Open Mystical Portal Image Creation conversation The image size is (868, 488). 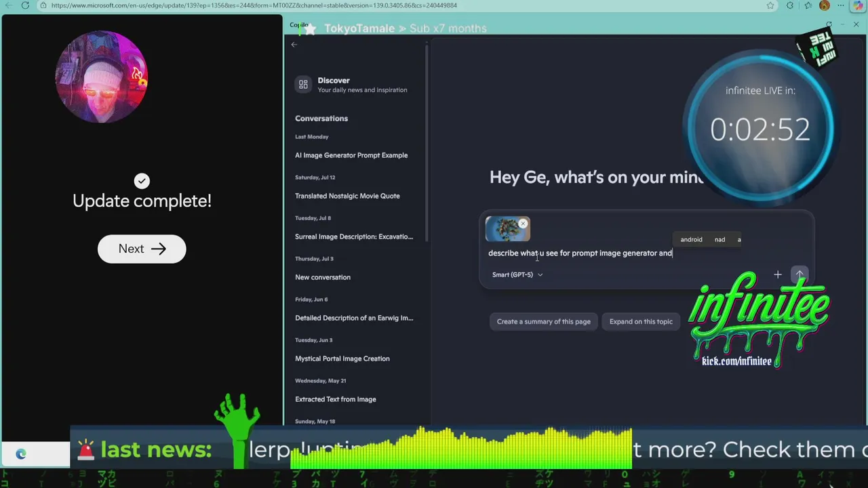(x=342, y=359)
